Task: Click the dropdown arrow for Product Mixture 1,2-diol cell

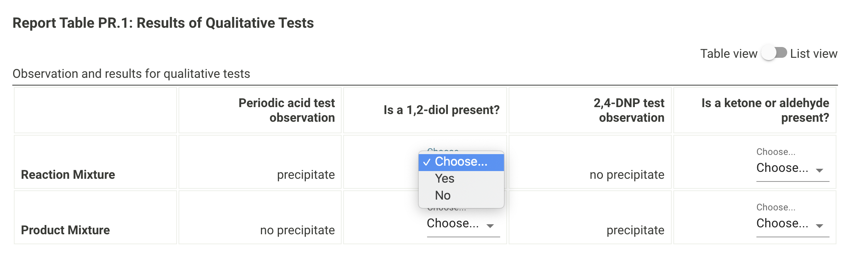Action: click(x=490, y=226)
